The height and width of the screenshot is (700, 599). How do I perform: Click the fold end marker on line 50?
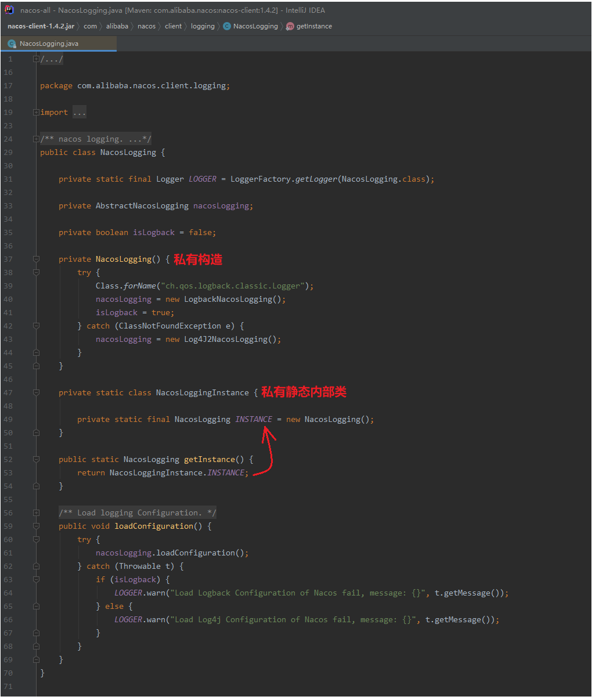[36, 432]
